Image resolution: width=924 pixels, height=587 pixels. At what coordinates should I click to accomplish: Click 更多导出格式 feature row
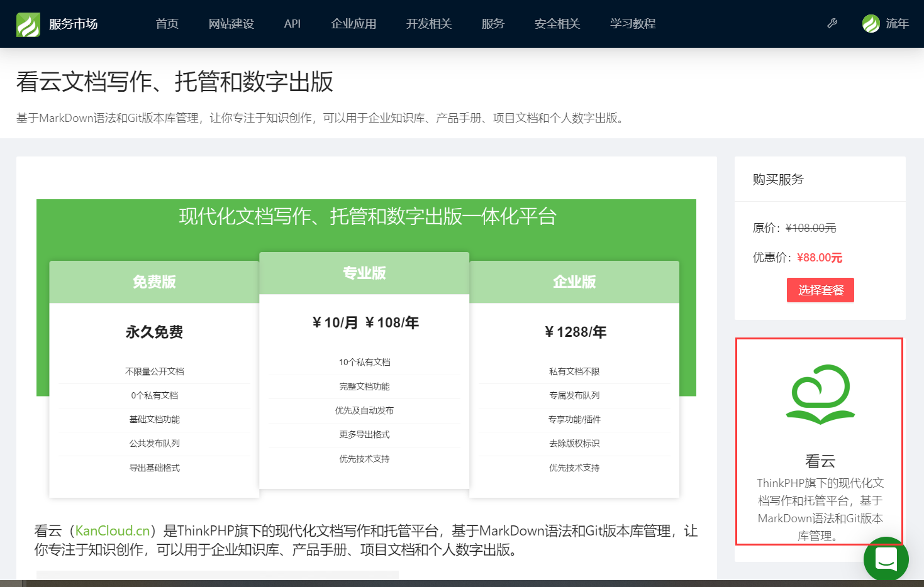[x=364, y=434]
